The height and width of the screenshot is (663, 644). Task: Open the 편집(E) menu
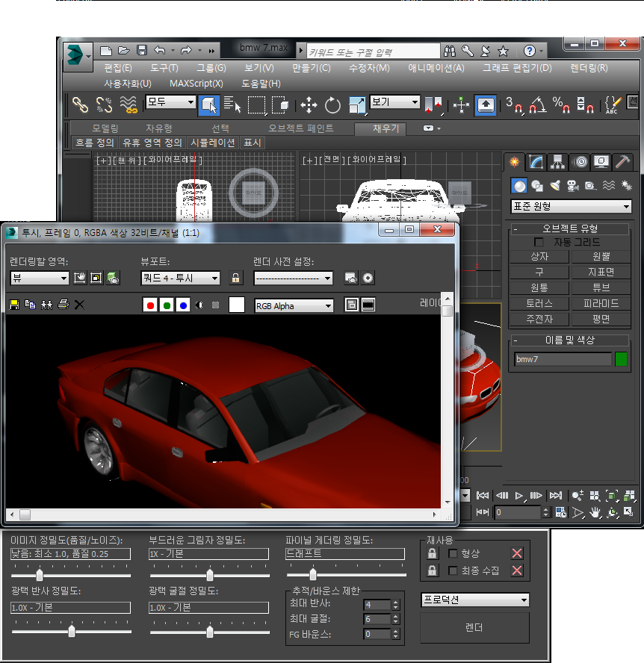click(x=118, y=68)
